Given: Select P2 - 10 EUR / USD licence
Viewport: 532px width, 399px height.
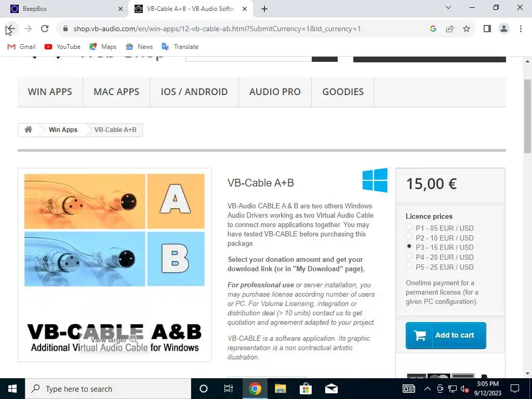Looking at the screenshot, I should pyautogui.click(x=409, y=236).
